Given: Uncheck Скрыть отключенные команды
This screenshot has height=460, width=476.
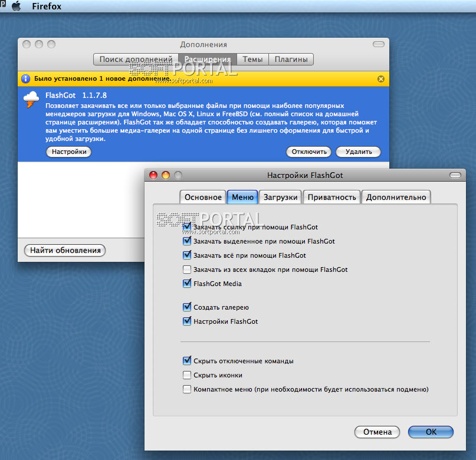Looking at the screenshot, I should 187,361.
